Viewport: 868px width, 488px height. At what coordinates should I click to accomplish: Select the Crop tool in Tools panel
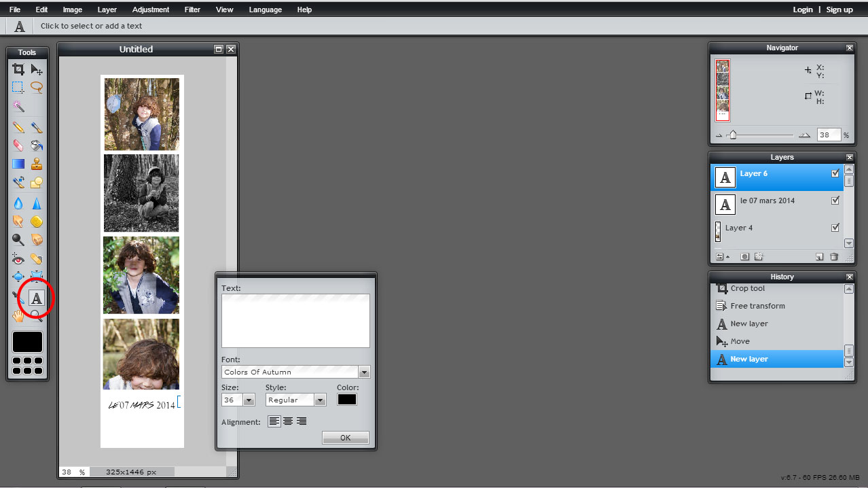pos(18,69)
